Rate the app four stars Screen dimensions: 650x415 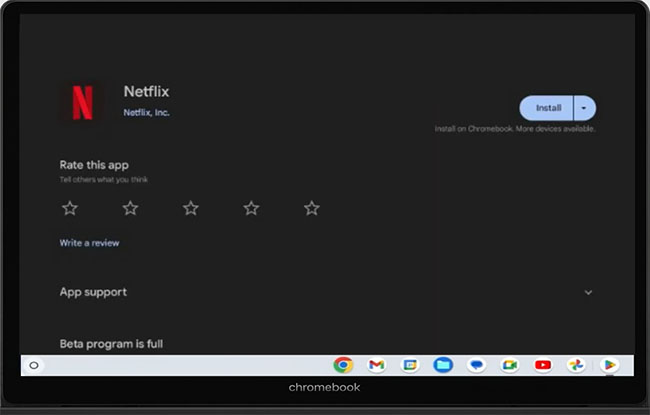251,208
